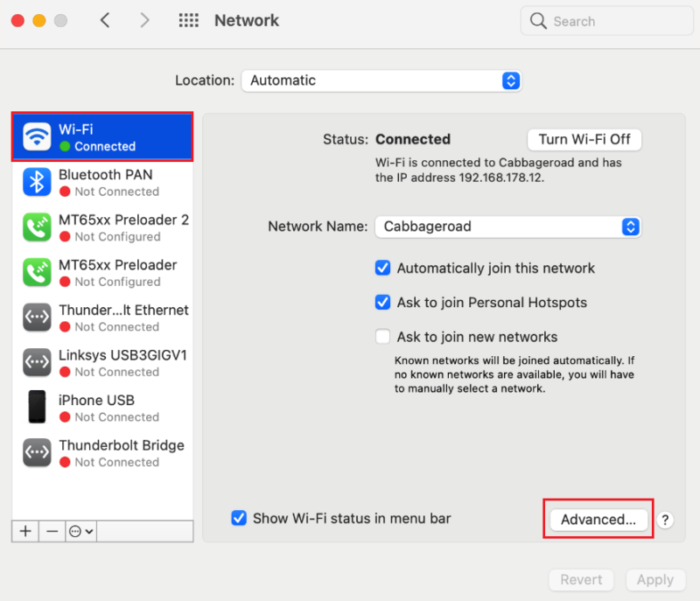Select the Thunderbolt Ethernet interface icon
700x601 pixels.
pos(36,318)
